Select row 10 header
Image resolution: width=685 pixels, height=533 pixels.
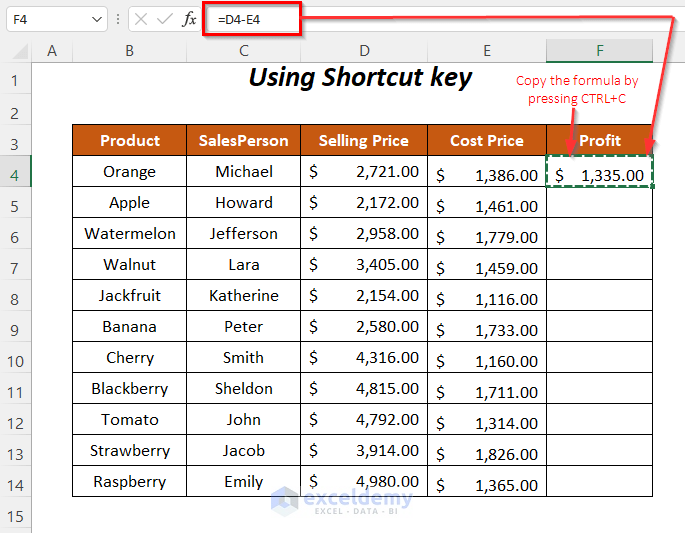tap(15, 358)
